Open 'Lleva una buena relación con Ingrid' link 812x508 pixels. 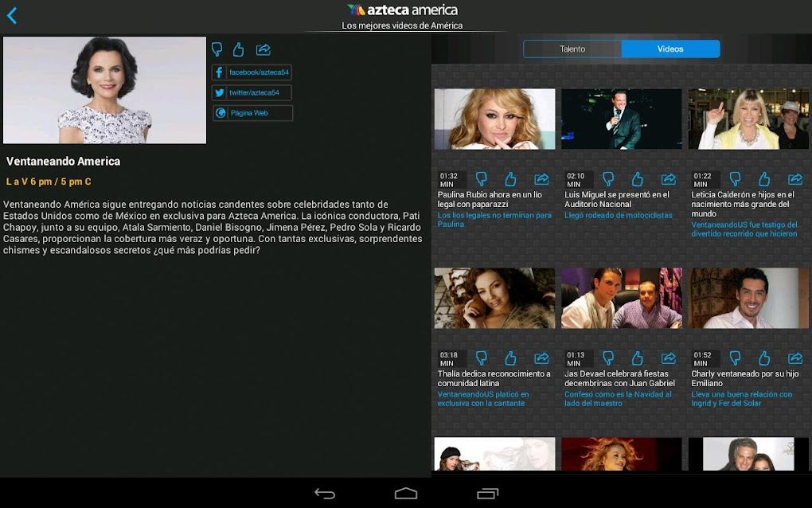742,399
